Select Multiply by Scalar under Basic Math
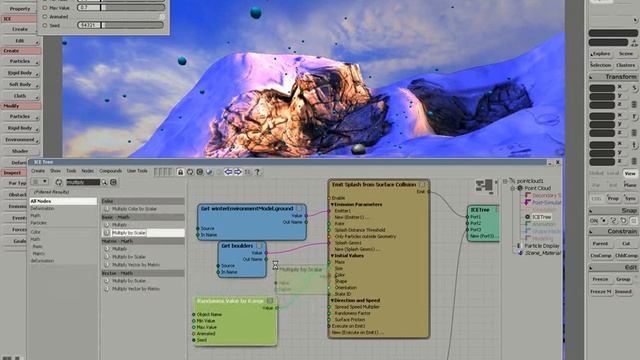Image resolution: width=640 pixels, height=360 pixels. [143, 233]
